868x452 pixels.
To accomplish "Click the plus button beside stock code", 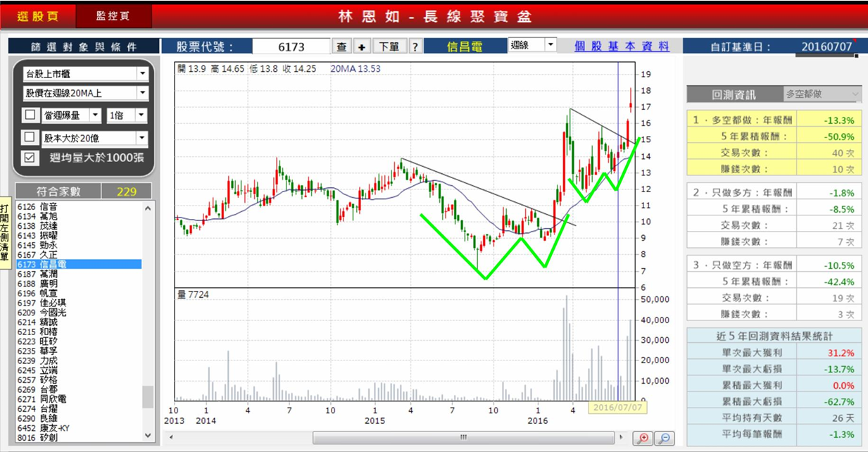I will [361, 46].
